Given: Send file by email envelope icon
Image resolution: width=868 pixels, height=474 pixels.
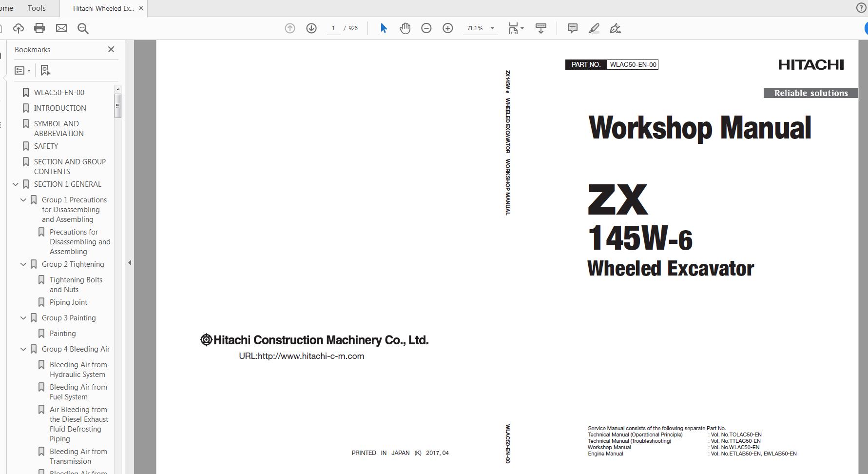Looking at the screenshot, I should tap(61, 28).
